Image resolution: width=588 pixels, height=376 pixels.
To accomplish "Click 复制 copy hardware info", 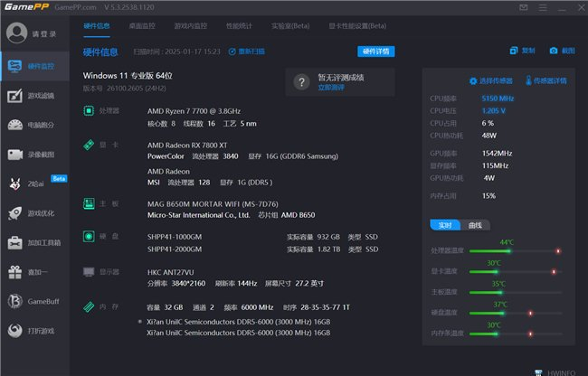I will click(x=522, y=51).
